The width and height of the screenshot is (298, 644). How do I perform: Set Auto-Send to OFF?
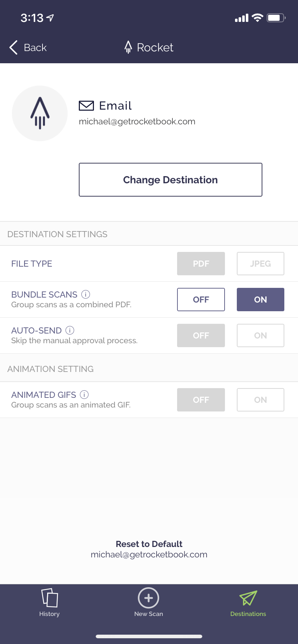click(x=201, y=335)
